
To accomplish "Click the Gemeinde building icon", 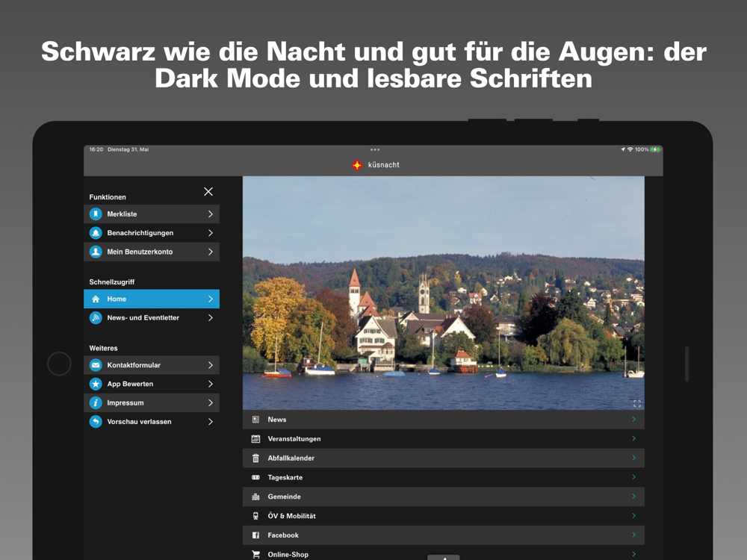I will [x=255, y=497].
